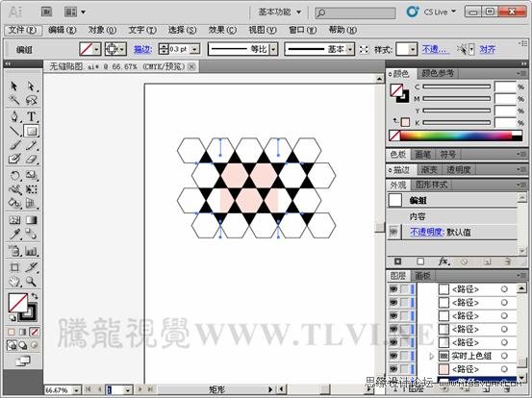532x398 pixels.
Task: Click the 对齐 align link
Action: (x=487, y=49)
